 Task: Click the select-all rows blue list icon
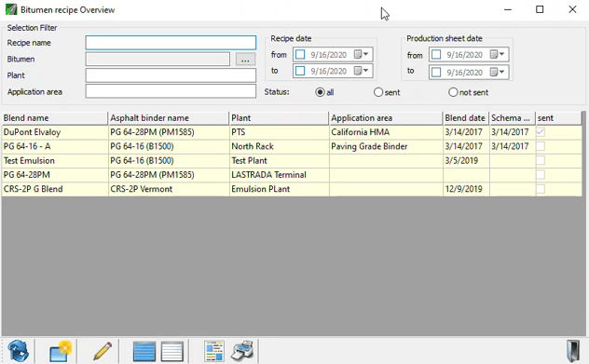pyautogui.click(x=144, y=352)
